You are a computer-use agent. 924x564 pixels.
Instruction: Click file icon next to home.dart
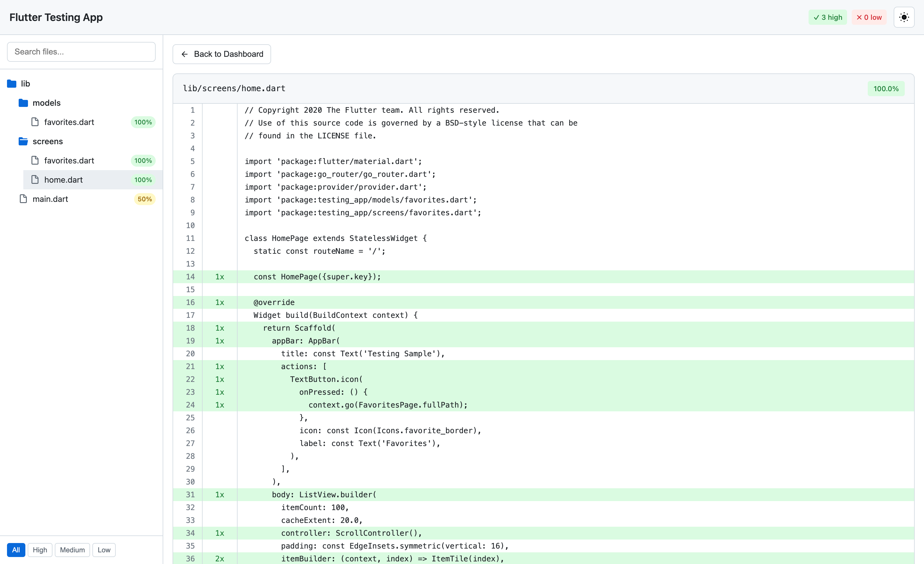pyautogui.click(x=35, y=180)
